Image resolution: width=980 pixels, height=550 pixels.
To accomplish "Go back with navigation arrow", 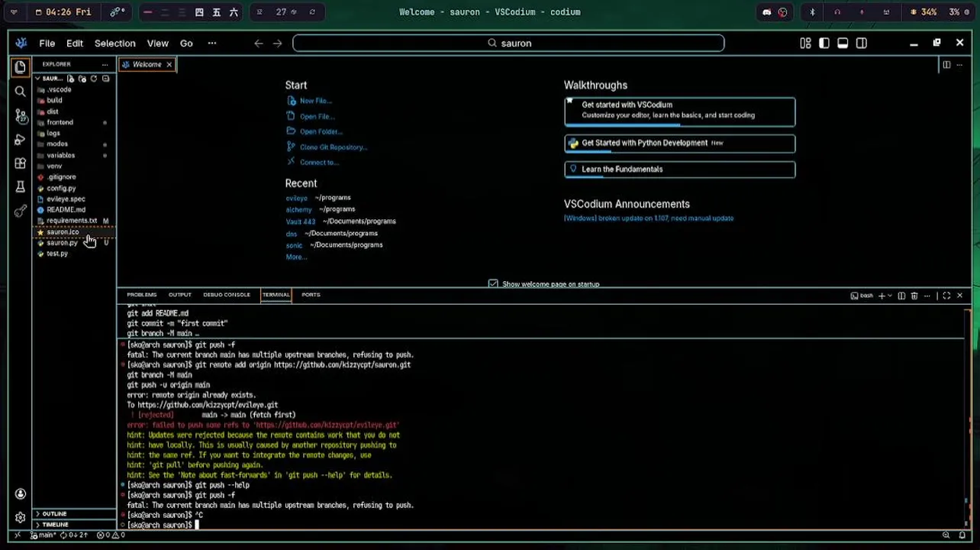I will pos(259,44).
